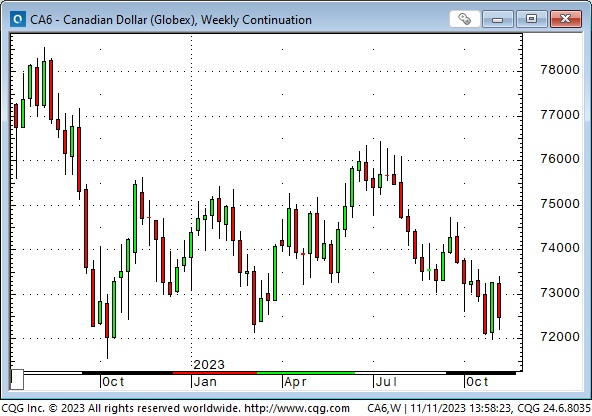
Task: Click the Jan label on time axis
Action: tap(205, 382)
